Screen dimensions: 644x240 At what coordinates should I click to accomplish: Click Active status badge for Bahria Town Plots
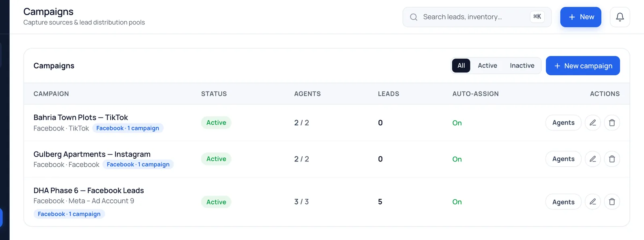coord(216,123)
